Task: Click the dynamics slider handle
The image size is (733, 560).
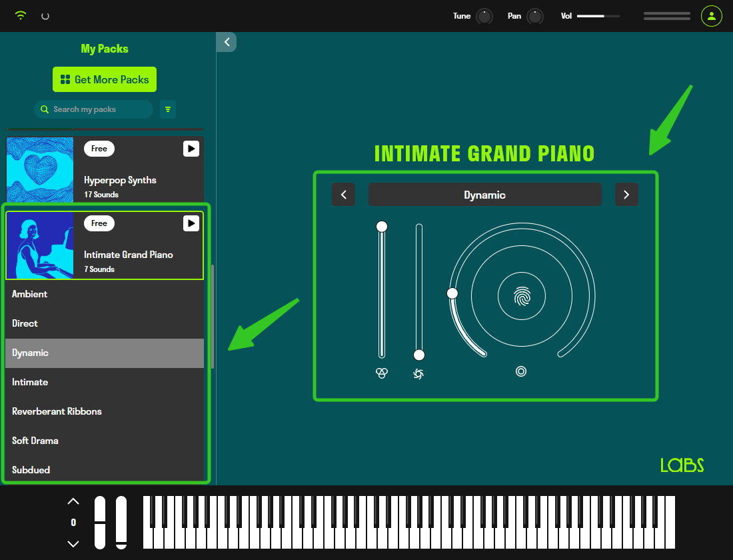Action: click(x=419, y=355)
